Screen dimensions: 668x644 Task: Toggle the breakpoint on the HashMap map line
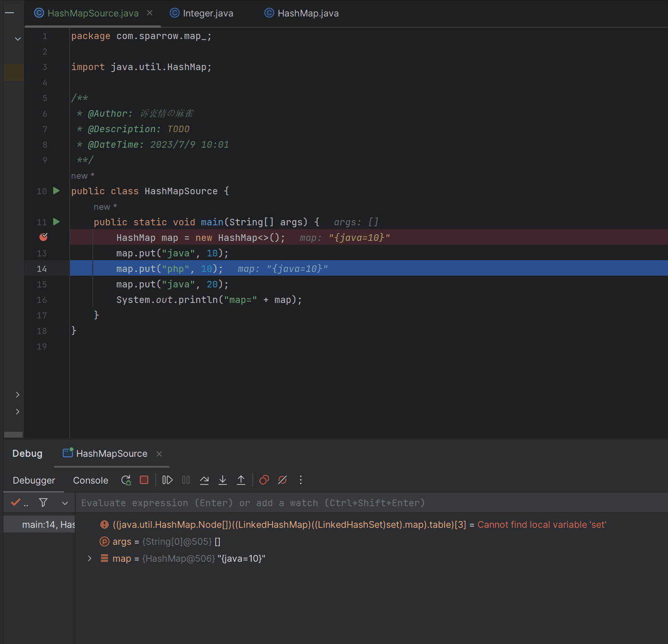coord(43,237)
